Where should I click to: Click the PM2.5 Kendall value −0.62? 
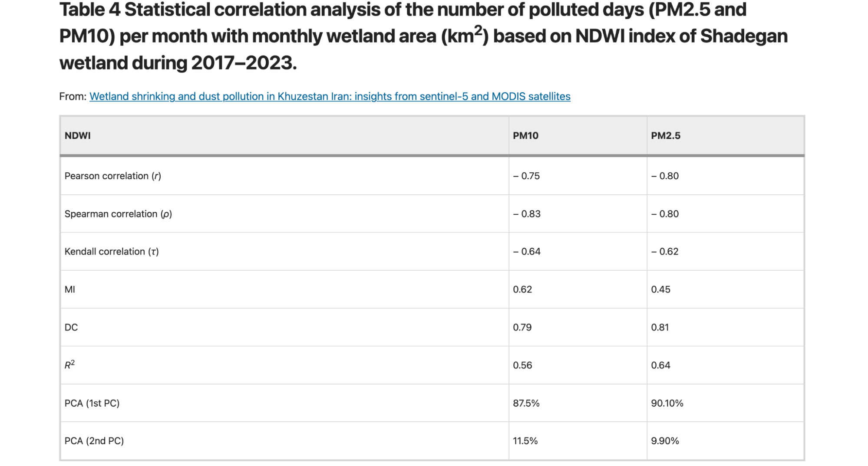click(664, 252)
